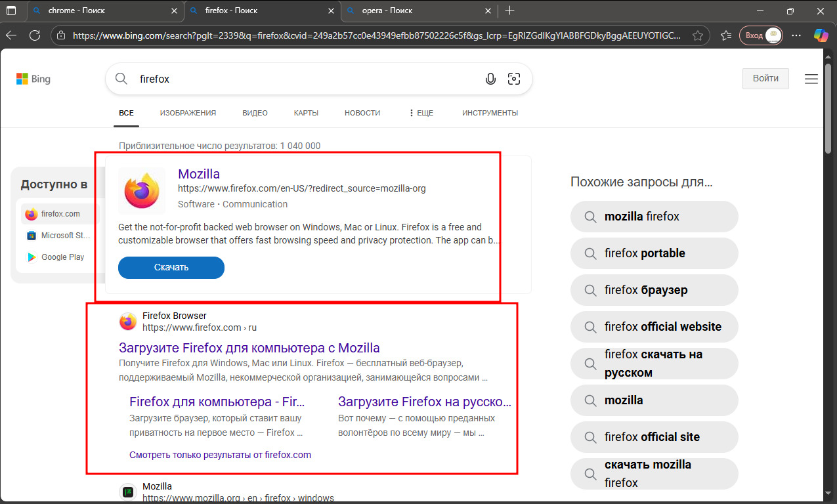Reload the page with refresh icon
This screenshot has height=504, width=837.
(x=35, y=35)
